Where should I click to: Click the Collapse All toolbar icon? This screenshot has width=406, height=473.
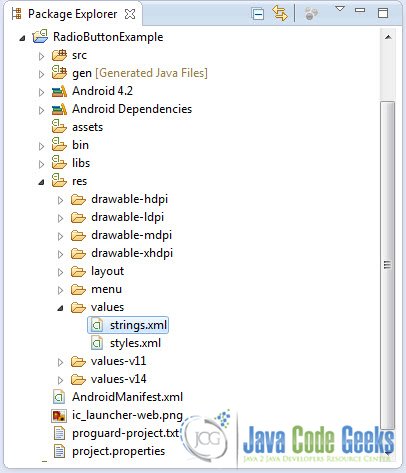(x=258, y=14)
